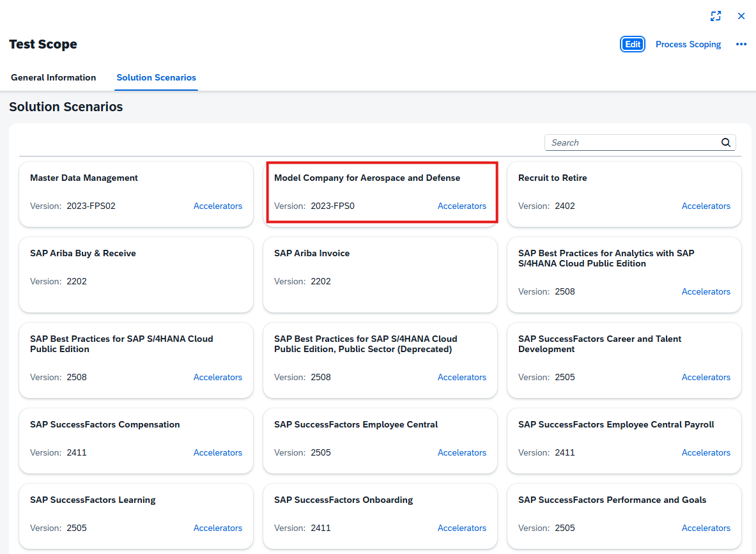Open Accelerators for SuccessFactors Compensation
This screenshot has width=756, height=554.
[217, 452]
